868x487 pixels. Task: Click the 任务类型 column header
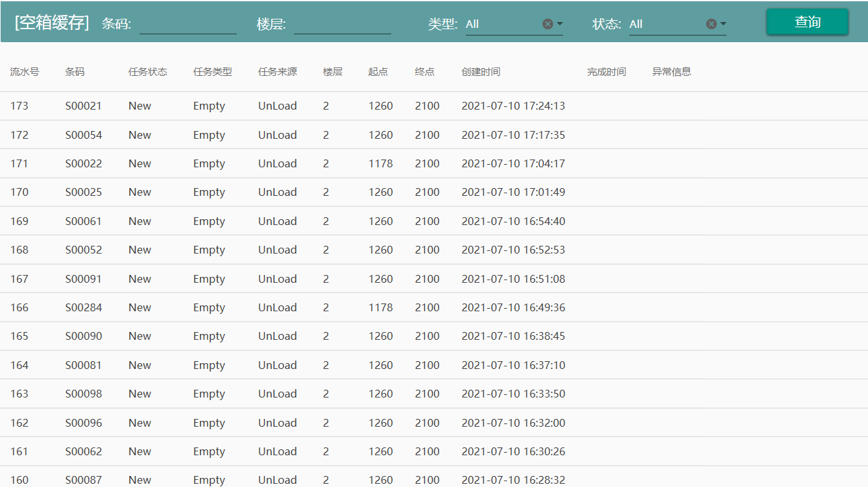point(213,72)
